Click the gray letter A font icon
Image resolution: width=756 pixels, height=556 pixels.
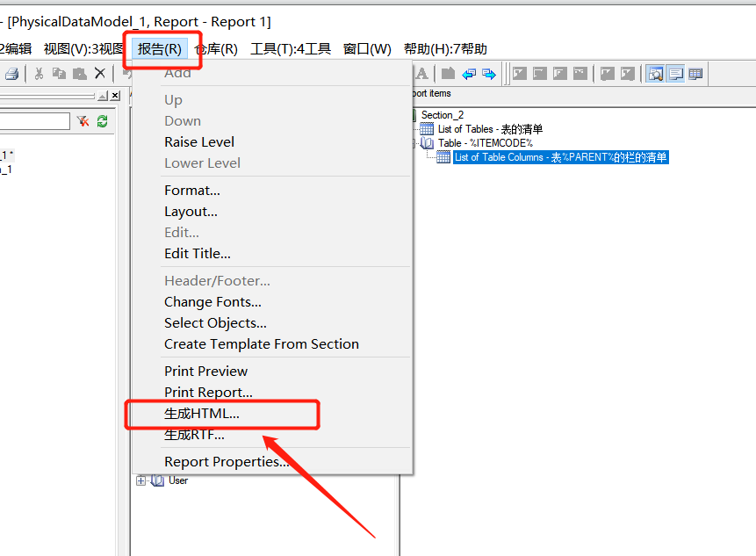point(421,74)
